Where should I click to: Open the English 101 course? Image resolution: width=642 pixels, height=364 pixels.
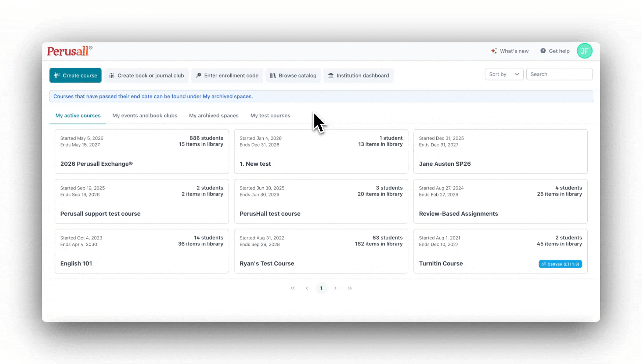click(x=142, y=251)
